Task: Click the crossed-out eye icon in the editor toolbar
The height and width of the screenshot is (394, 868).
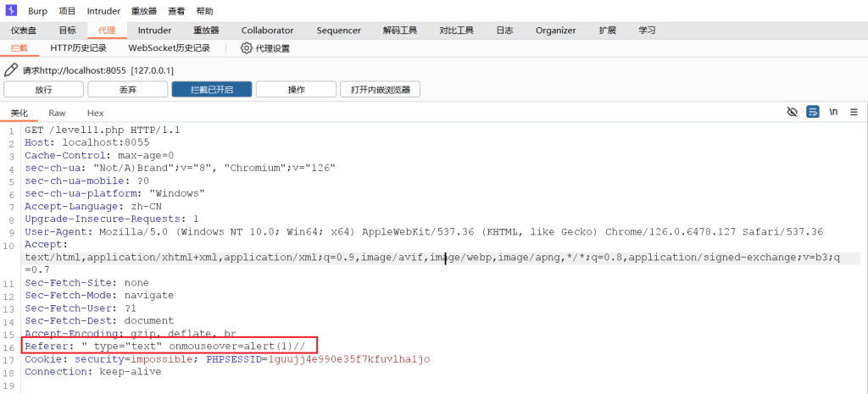Action: (793, 112)
